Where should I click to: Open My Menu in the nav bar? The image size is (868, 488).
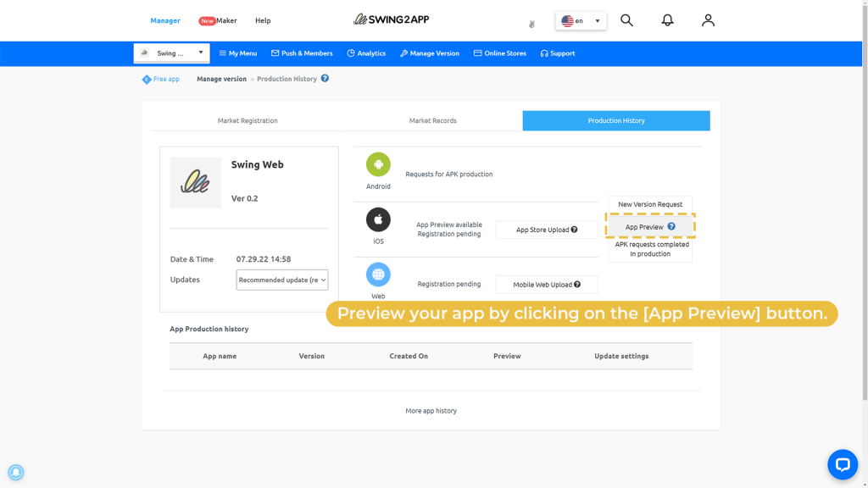point(238,53)
